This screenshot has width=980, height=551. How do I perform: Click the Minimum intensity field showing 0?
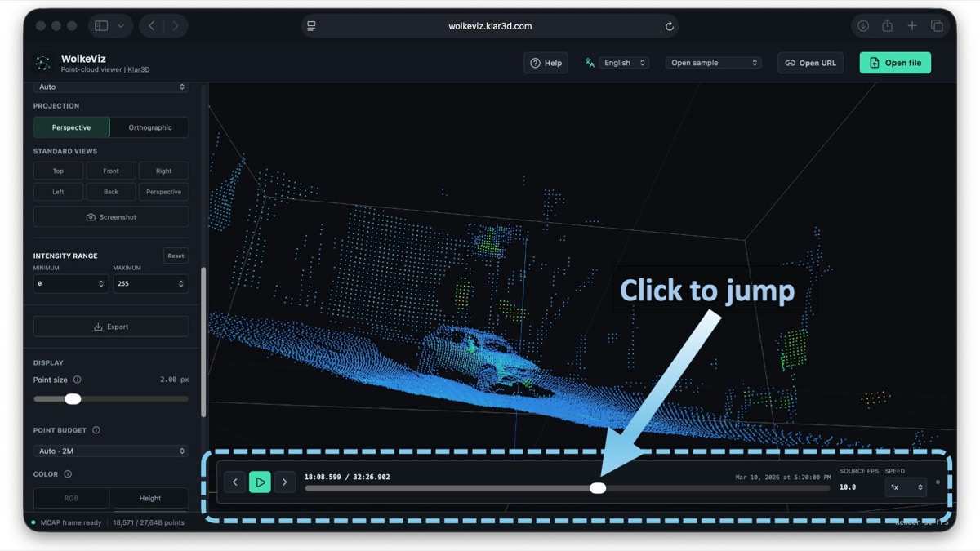pyautogui.click(x=71, y=284)
